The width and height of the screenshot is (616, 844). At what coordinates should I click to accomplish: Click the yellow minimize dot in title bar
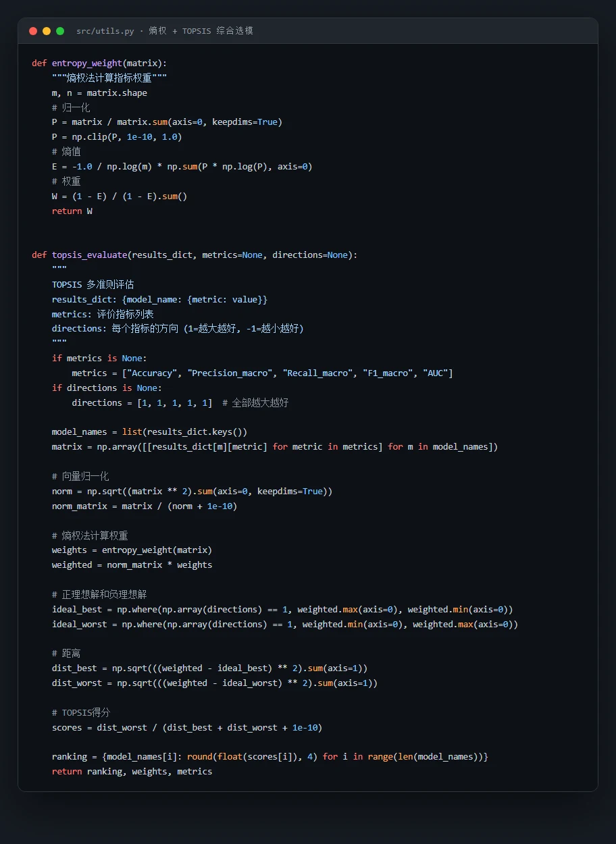click(47, 31)
